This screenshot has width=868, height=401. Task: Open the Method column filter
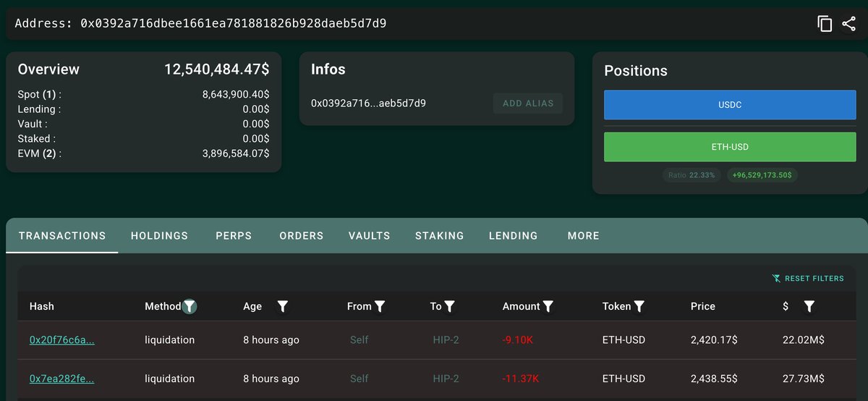point(190,306)
